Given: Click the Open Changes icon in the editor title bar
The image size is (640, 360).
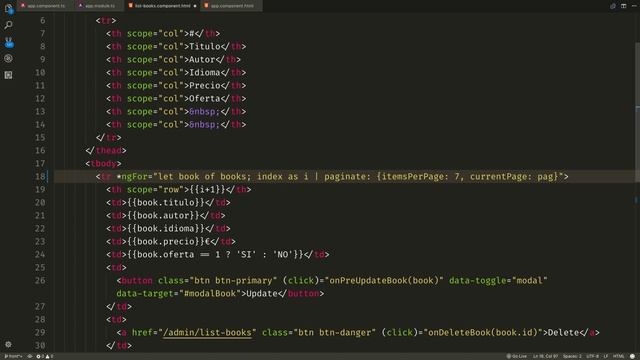Looking at the screenshot, I should pos(613,6).
